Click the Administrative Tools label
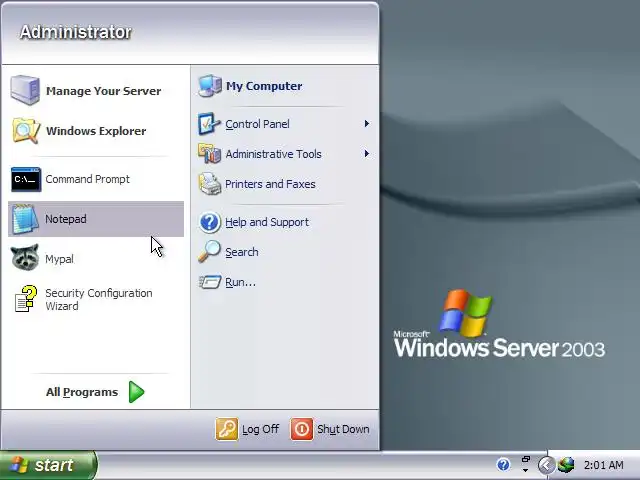The width and height of the screenshot is (640, 480). (273, 154)
